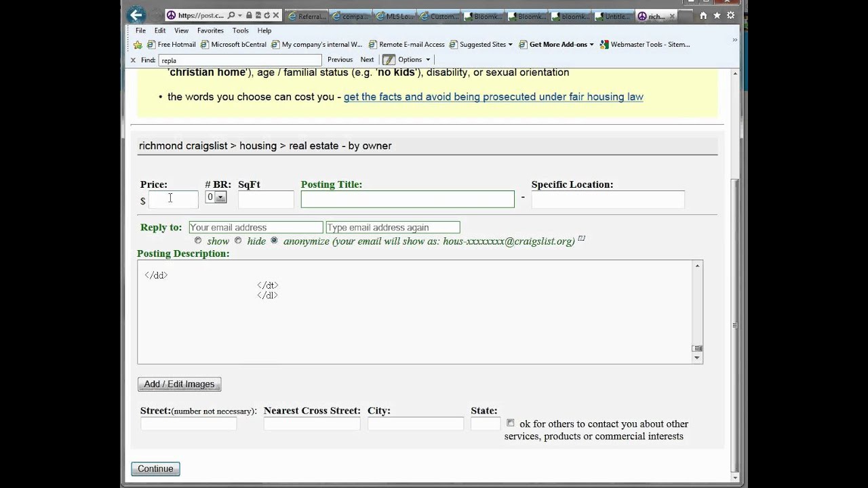868x488 pixels.
Task: Open address bar dropdown arrow
Action: (241, 16)
